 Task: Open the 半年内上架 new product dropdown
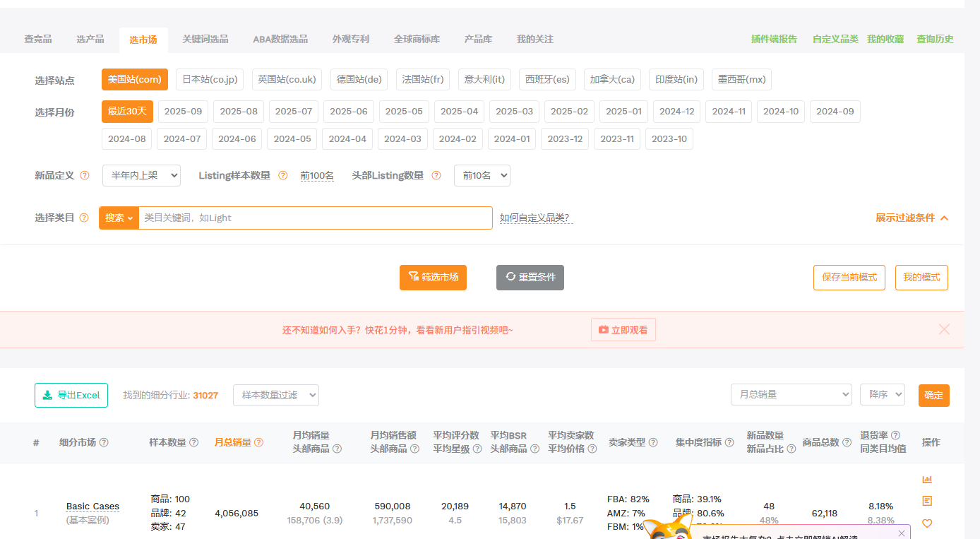pos(141,175)
